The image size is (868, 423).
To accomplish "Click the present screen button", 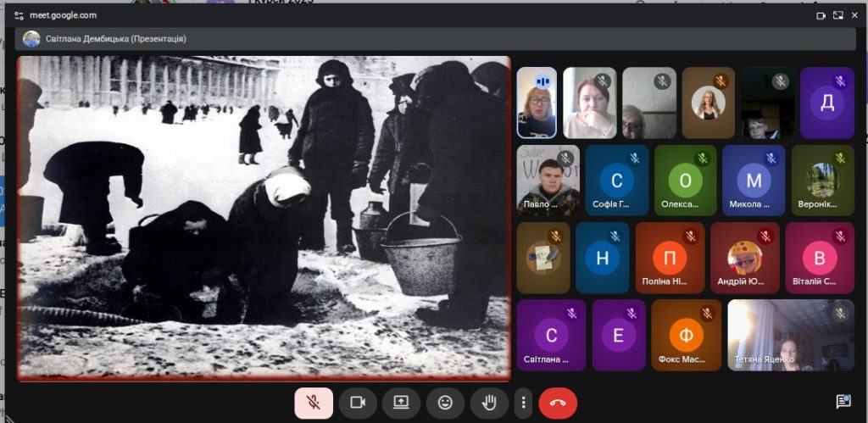I will [x=401, y=403].
